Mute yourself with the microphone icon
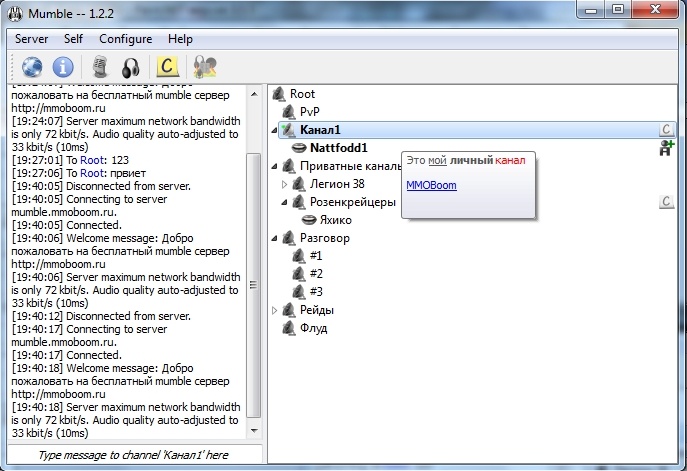Screen dimensions: 687x471 [x=100, y=67]
